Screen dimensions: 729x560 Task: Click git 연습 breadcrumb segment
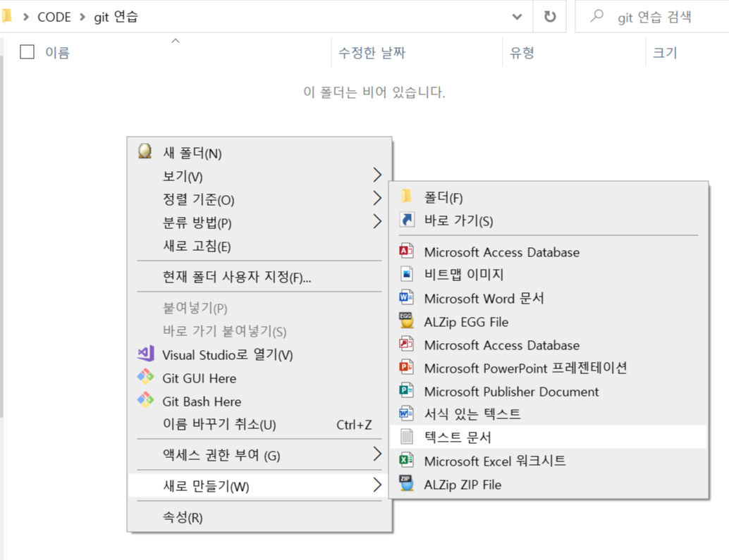point(116,17)
